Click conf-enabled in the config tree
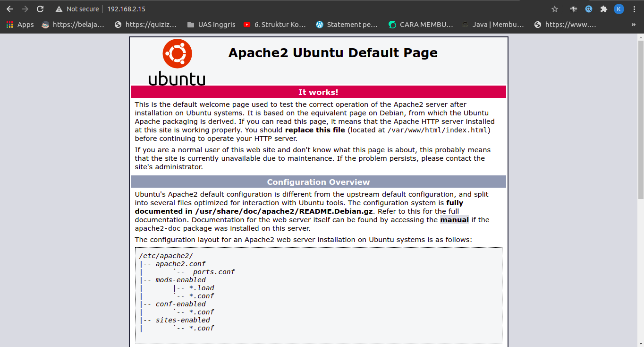The height and width of the screenshot is (347, 644). coord(180,304)
